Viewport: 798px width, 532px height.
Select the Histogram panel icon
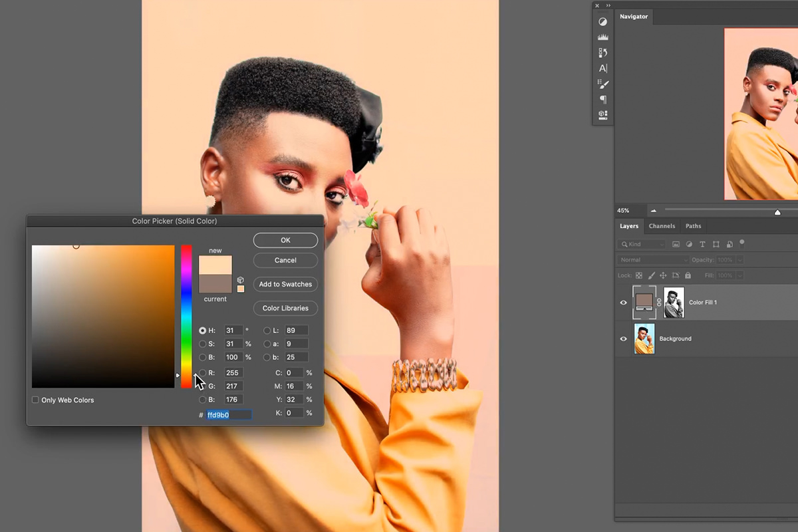click(603, 37)
